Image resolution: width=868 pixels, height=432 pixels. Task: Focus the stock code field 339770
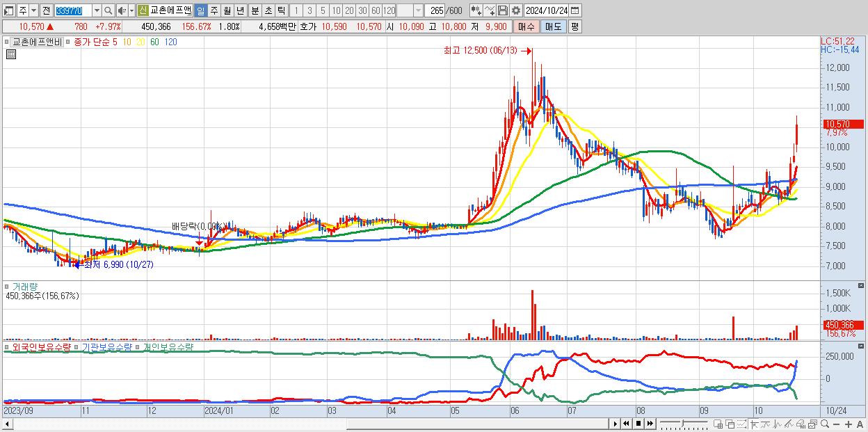click(x=72, y=10)
